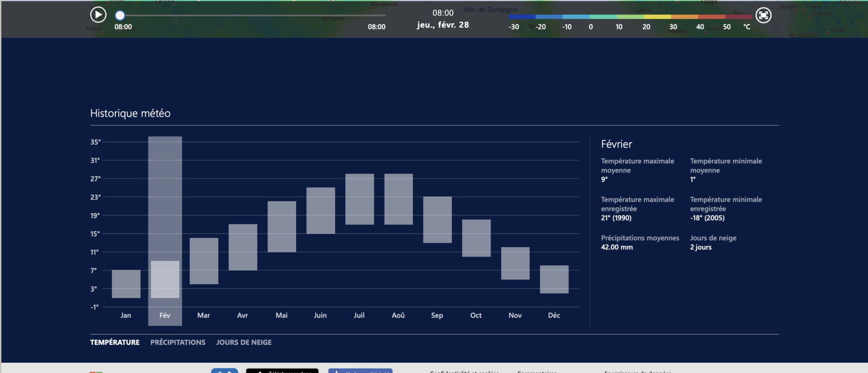Select the Juin temperature bar

pos(321,210)
